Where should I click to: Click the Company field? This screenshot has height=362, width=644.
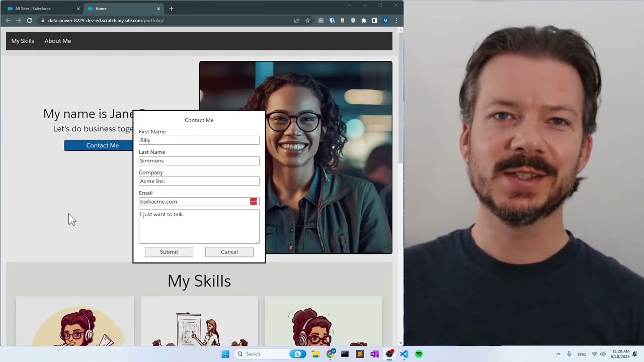point(199,181)
